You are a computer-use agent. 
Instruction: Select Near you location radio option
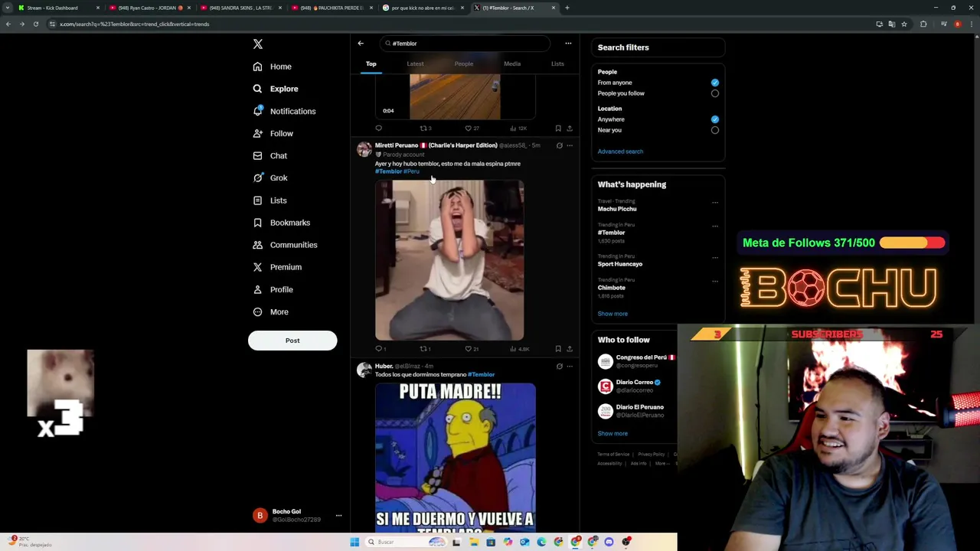pyautogui.click(x=715, y=130)
